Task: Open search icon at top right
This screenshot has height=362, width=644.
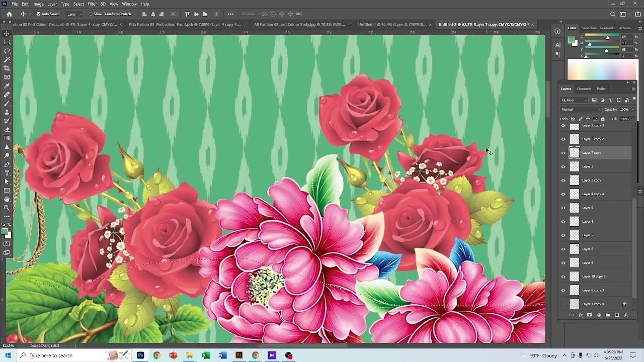Action: pos(612,14)
